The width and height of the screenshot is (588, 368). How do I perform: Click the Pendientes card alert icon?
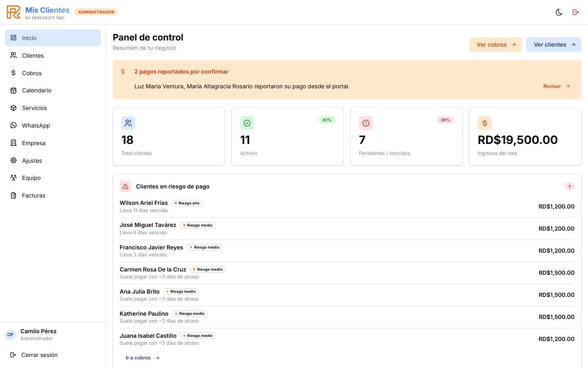pos(366,123)
